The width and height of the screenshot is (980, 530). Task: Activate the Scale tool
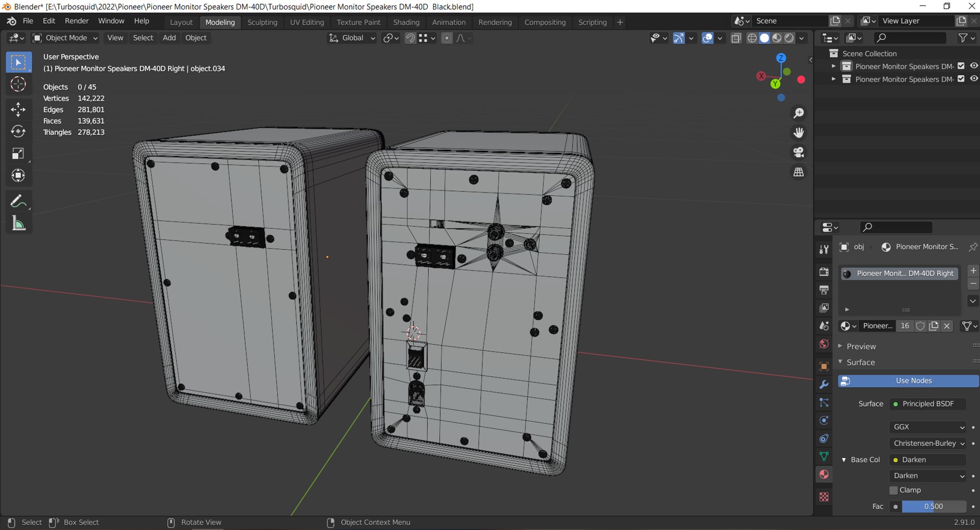point(18,154)
